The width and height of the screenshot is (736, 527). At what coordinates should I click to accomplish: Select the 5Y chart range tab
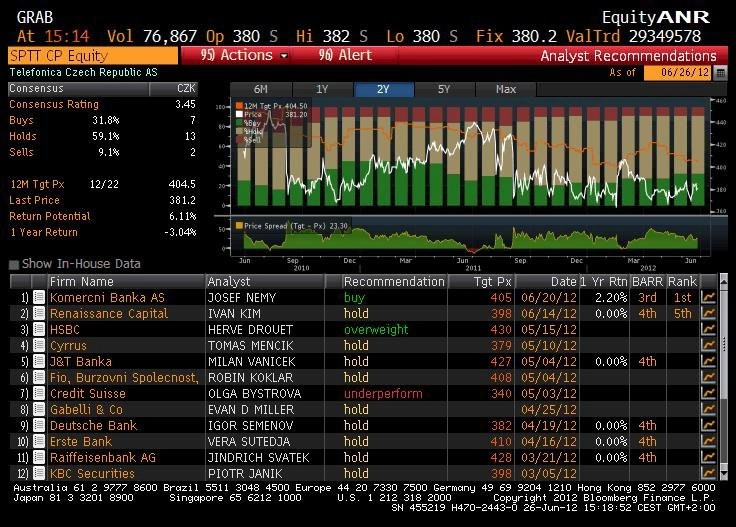[445, 89]
